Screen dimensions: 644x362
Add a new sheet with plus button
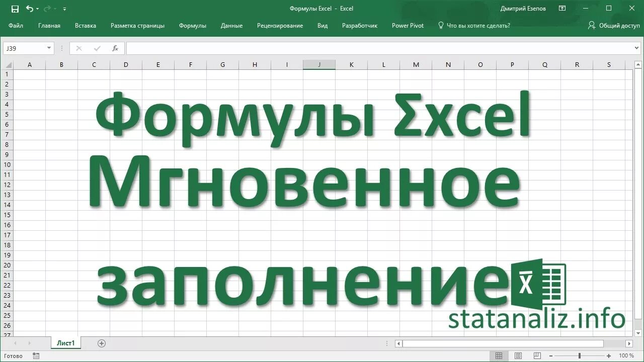(102, 343)
